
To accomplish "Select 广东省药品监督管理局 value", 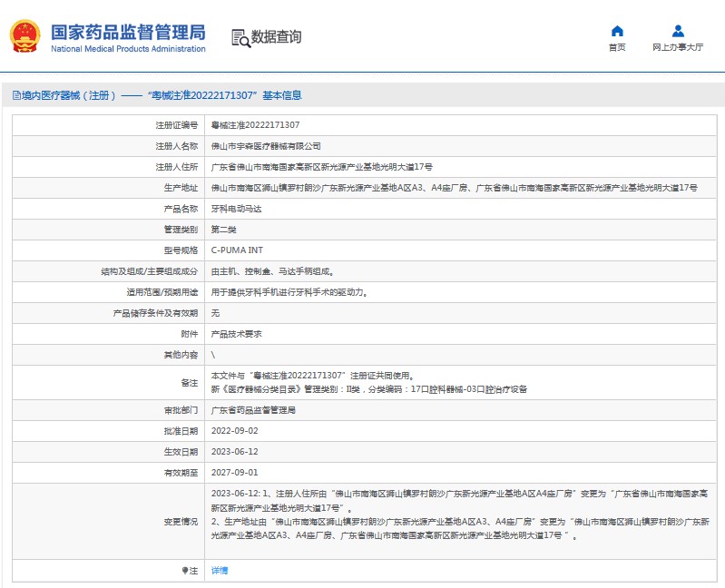I will coord(253,410).
